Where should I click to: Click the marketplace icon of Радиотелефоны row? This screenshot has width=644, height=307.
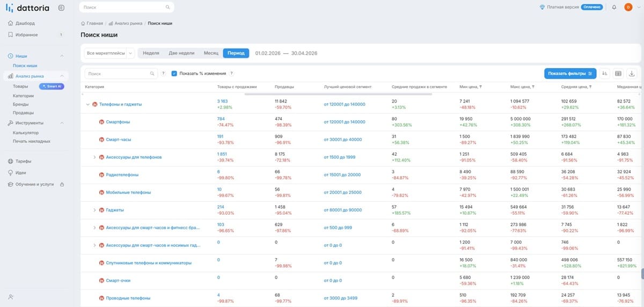(x=101, y=174)
